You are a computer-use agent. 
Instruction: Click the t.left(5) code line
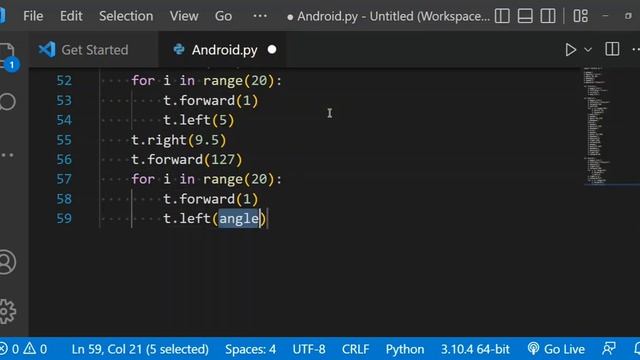(199, 120)
